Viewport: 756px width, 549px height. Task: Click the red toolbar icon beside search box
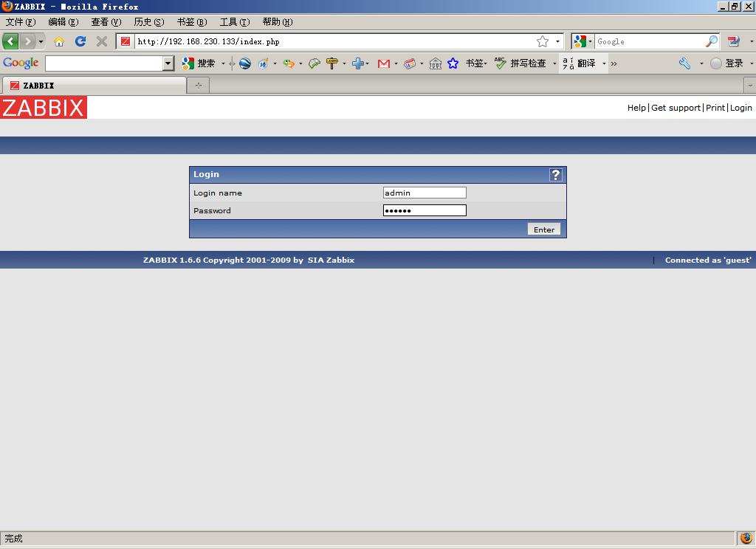coord(733,41)
